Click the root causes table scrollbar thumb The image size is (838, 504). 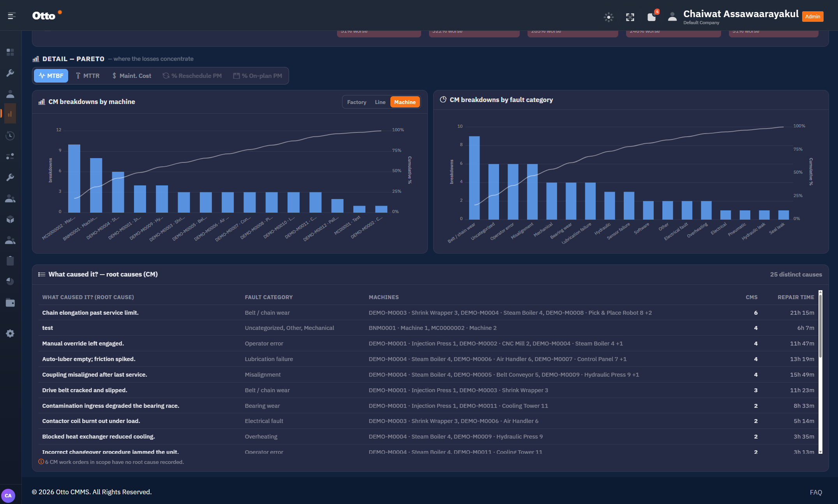point(820,326)
